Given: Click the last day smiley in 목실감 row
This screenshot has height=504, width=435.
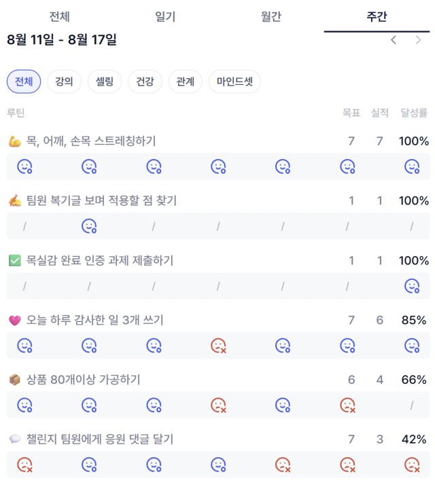Looking at the screenshot, I should [412, 286].
